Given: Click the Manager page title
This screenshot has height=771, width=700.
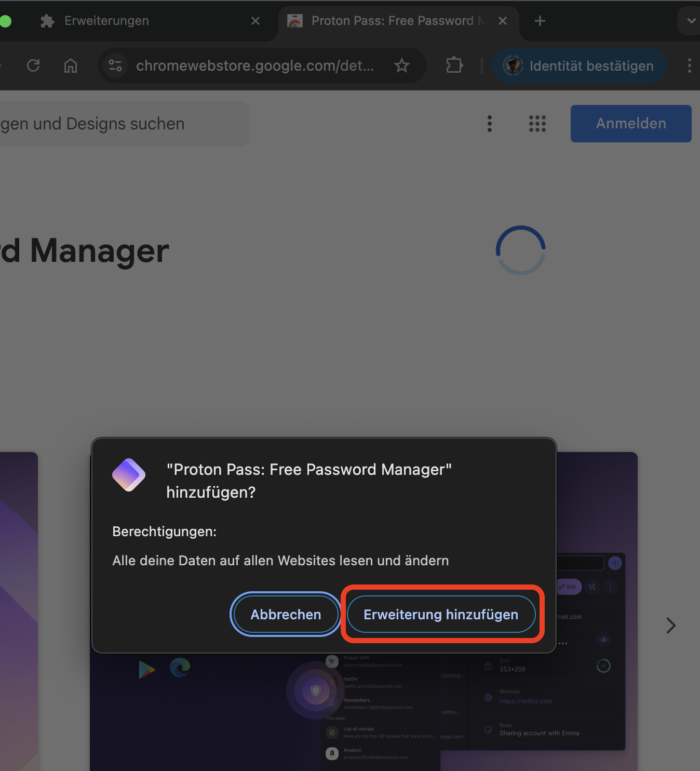Looking at the screenshot, I should (x=85, y=251).
